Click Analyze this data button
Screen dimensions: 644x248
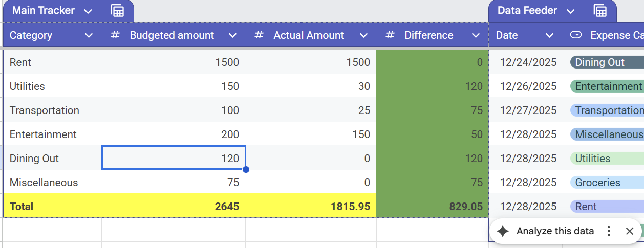555,231
